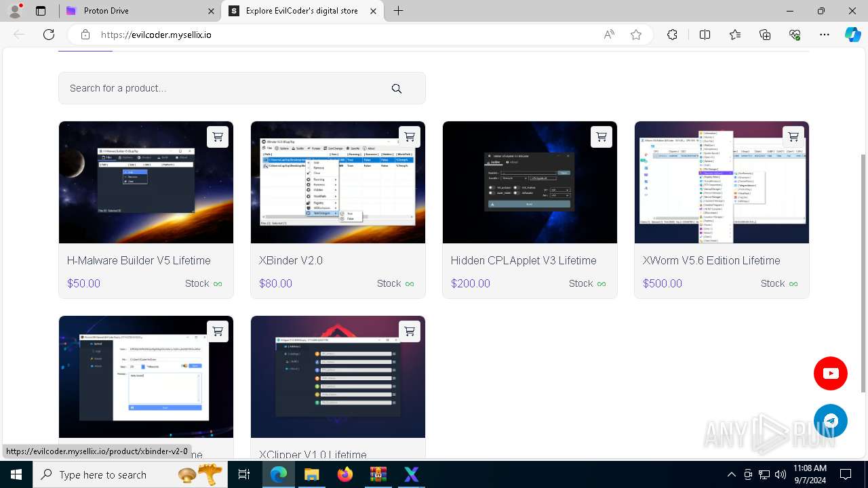Open Windows Start menu
The image size is (868, 488).
coord(16,474)
